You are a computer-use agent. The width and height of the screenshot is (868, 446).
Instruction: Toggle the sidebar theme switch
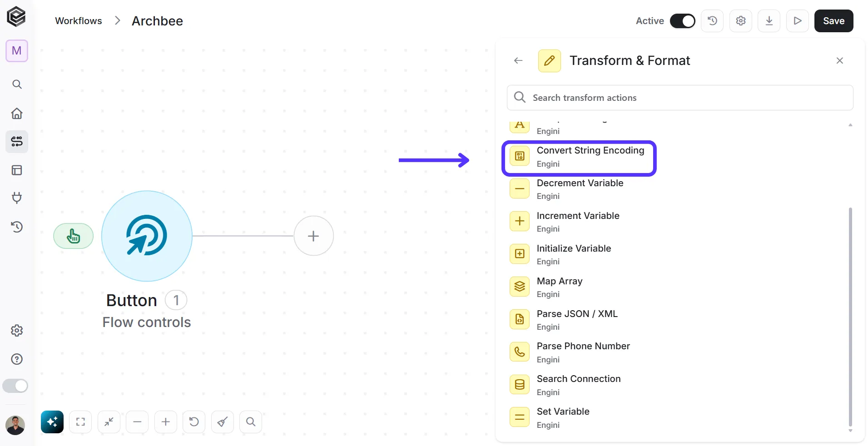pyautogui.click(x=15, y=386)
